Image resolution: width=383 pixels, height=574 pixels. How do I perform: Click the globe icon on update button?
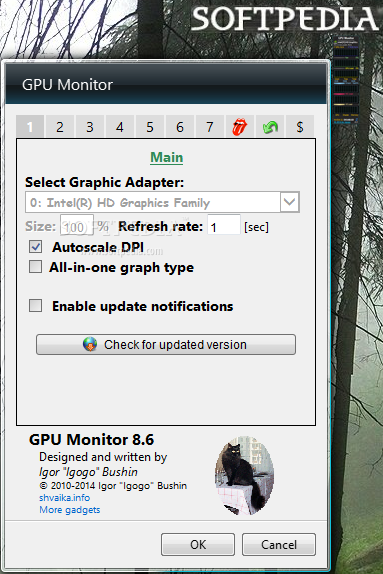[x=90, y=344]
